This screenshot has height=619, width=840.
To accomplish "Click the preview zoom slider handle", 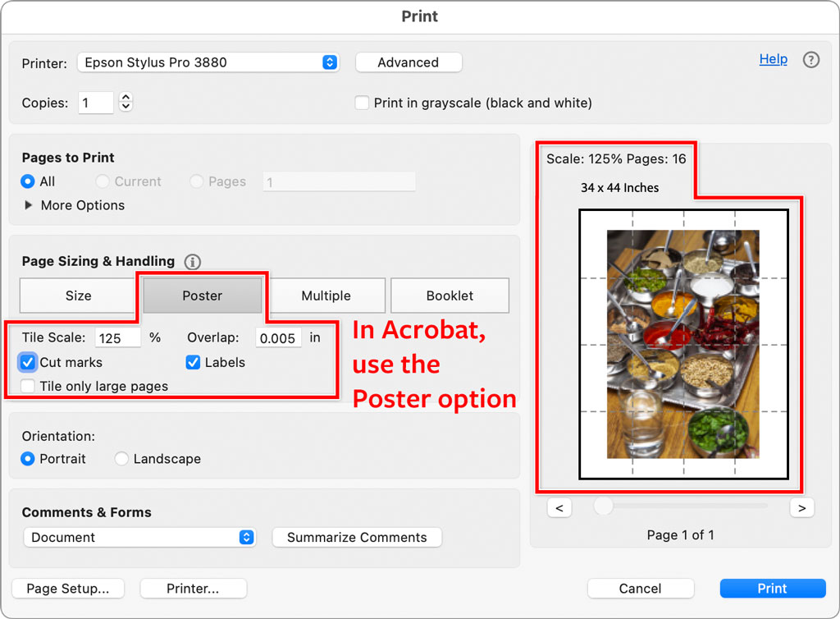I will (x=605, y=507).
